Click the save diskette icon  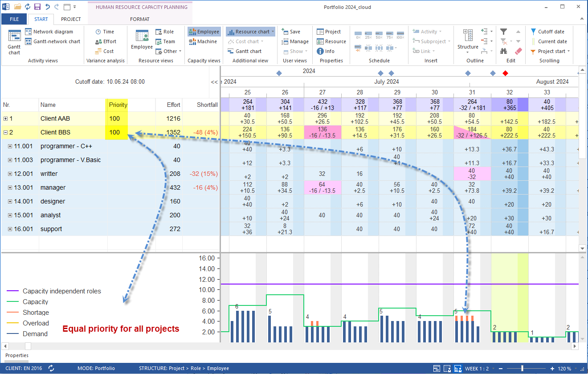(x=37, y=7)
